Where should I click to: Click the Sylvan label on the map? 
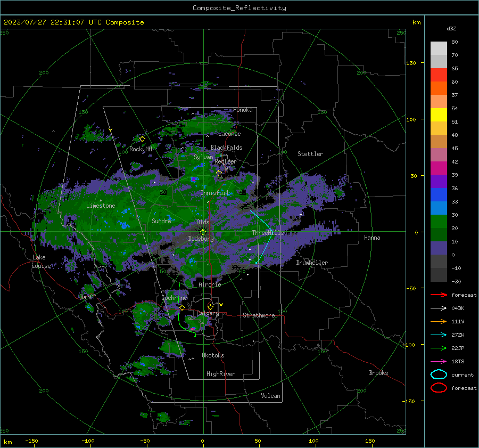tap(203, 157)
